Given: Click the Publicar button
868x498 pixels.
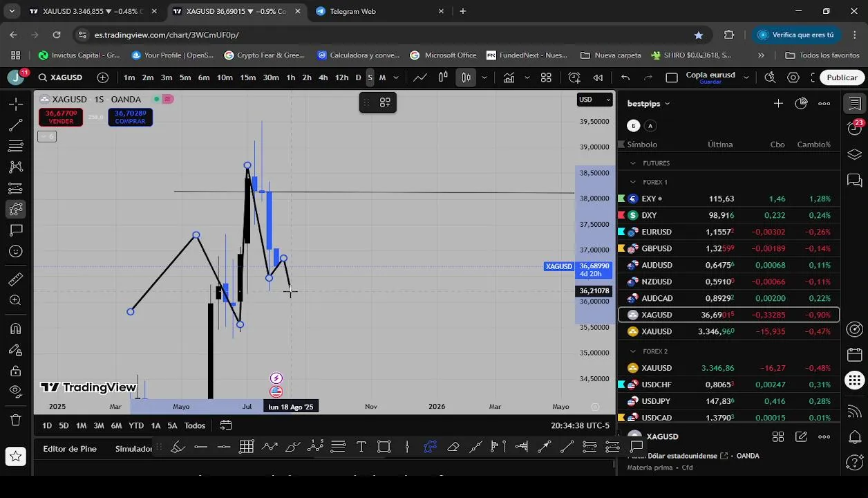Looking at the screenshot, I should tap(842, 77).
